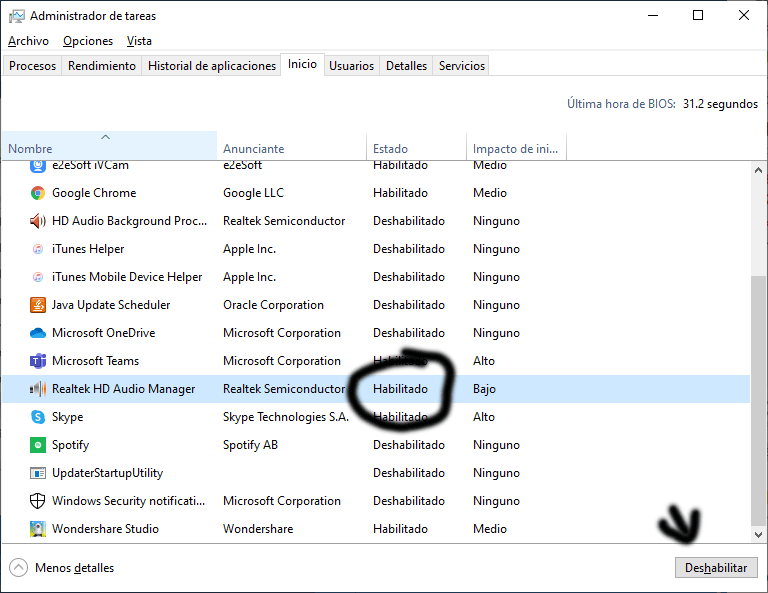Screen dimensions: 768x593
Task: Click the HD Audio Background Process speaker icon
Action: coord(38,221)
